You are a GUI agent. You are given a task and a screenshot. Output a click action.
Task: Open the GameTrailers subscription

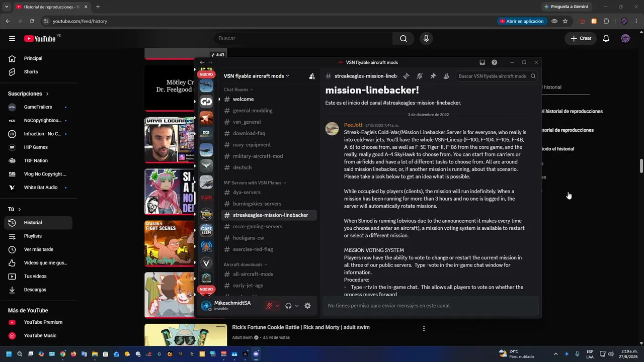click(x=38, y=107)
